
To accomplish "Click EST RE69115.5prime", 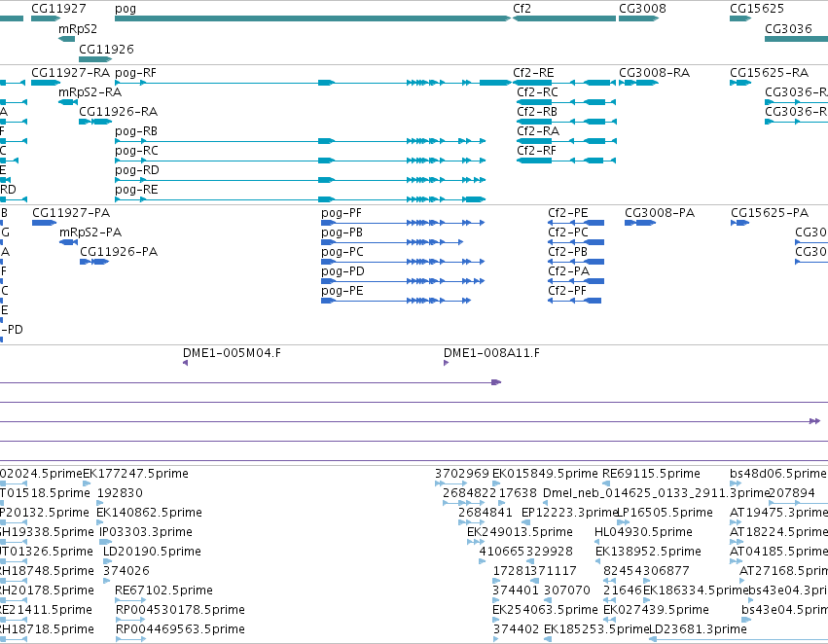I will (606, 483).
